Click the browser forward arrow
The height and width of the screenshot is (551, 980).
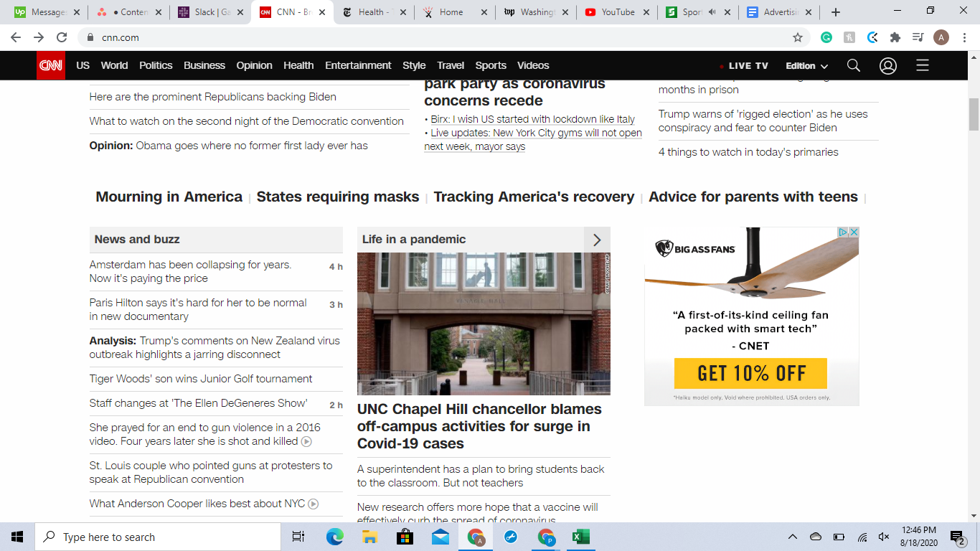39,37
